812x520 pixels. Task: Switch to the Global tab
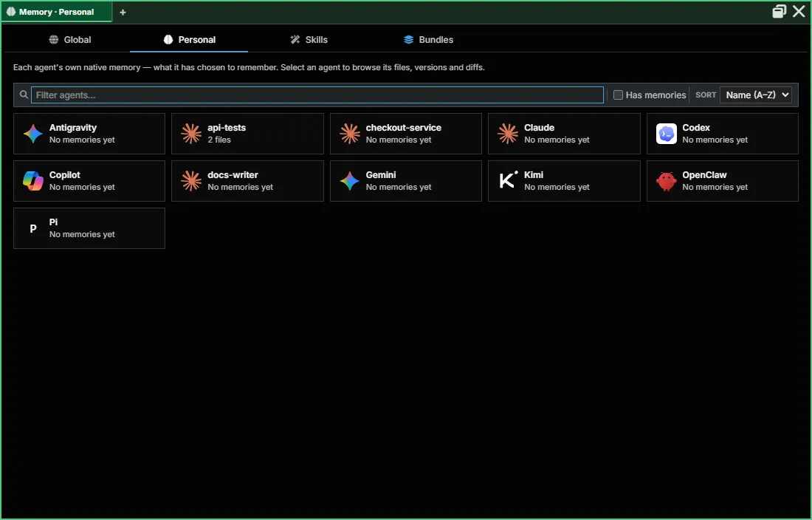(x=70, y=39)
